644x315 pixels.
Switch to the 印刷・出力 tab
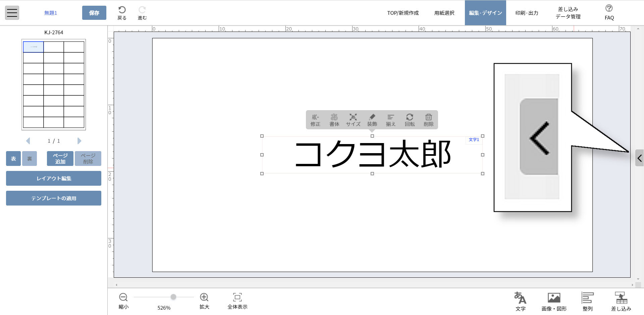pos(526,13)
